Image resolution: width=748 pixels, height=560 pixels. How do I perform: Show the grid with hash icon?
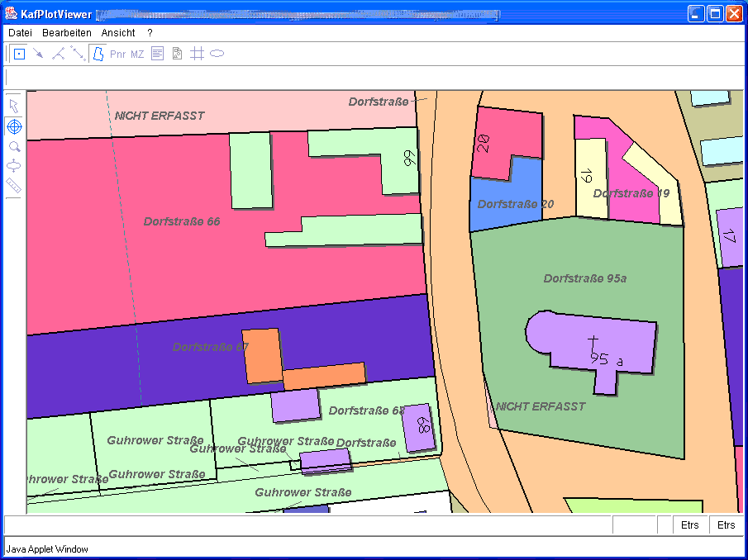(197, 54)
